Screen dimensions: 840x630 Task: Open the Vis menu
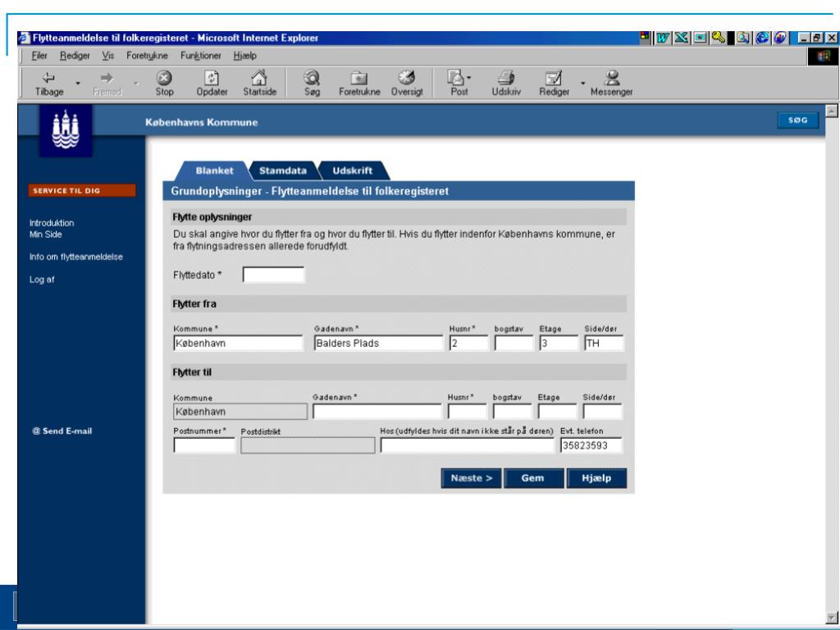pos(107,56)
